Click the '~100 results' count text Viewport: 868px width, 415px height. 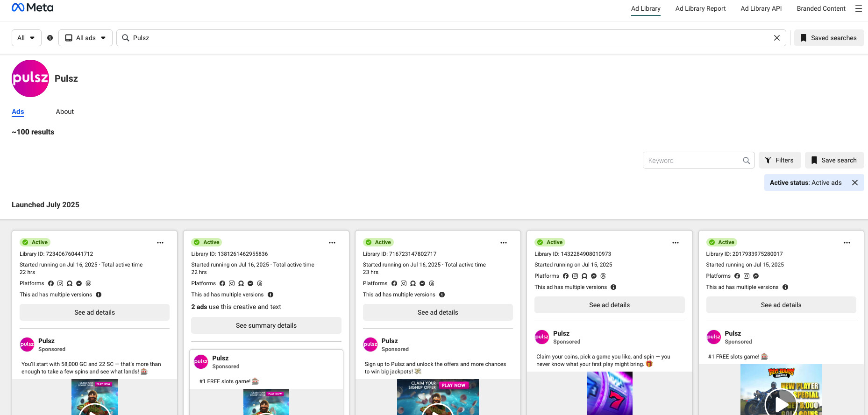click(x=33, y=132)
